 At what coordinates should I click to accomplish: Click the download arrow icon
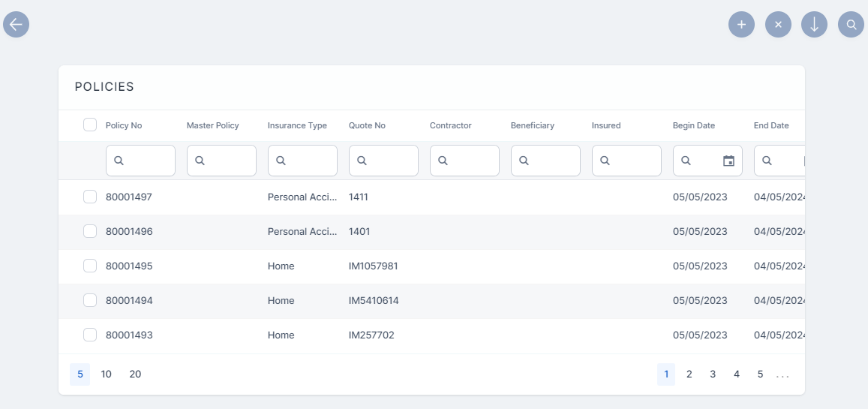pyautogui.click(x=814, y=24)
